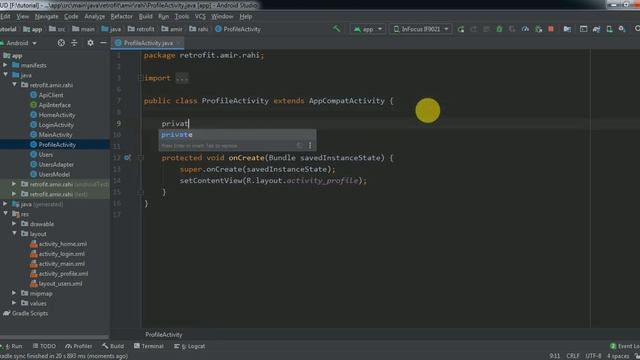This screenshot has width=640, height=360.
Task: Click the Run app icon
Action: click(x=461, y=29)
